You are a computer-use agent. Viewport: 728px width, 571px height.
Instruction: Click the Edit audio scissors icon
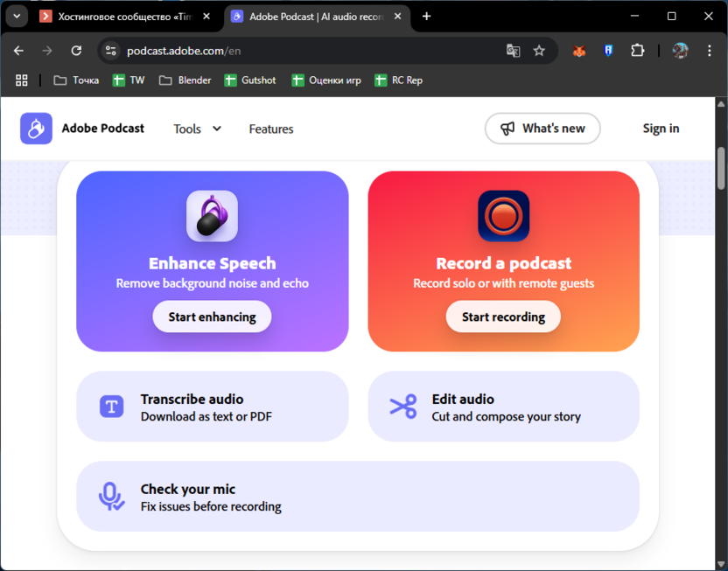403,407
